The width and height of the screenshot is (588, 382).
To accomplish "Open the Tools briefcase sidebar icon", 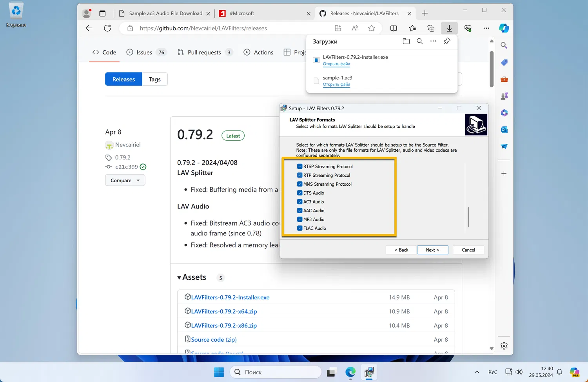I will [504, 79].
